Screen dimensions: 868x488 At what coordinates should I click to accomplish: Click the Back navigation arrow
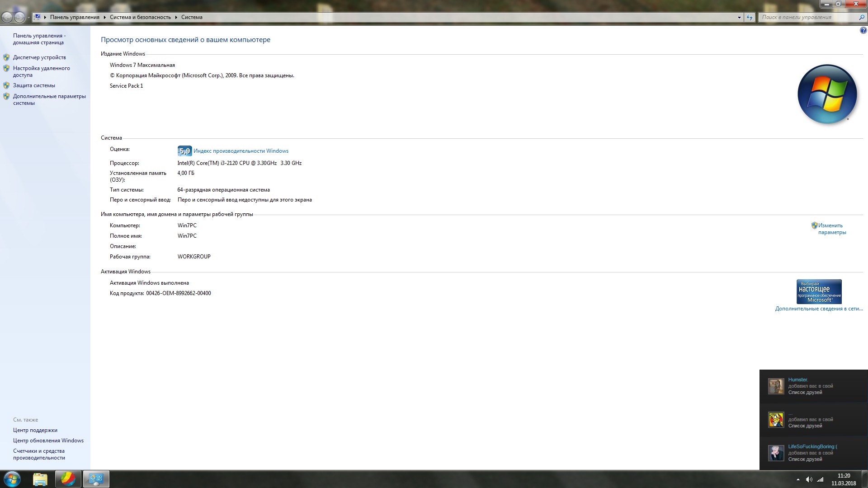(x=7, y=17)
